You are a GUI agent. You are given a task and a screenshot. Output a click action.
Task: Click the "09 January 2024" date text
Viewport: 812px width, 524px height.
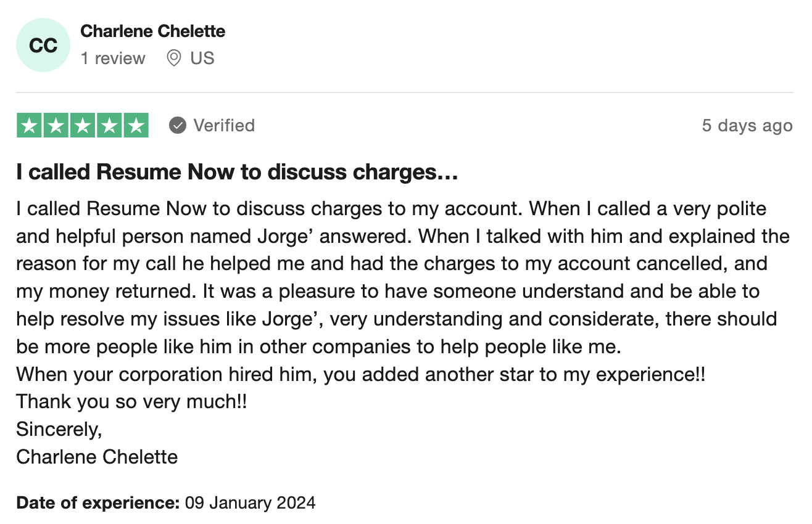pos(250,503)
